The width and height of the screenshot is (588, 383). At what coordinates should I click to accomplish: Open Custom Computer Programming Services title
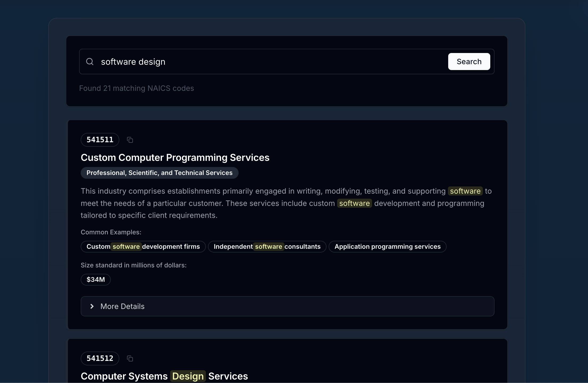pos(175,157)
